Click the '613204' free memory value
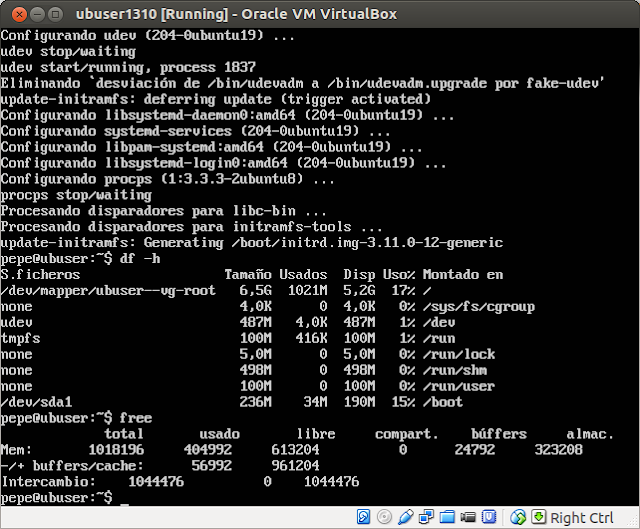This screenshot has height=529, width=640. point(296,450)
